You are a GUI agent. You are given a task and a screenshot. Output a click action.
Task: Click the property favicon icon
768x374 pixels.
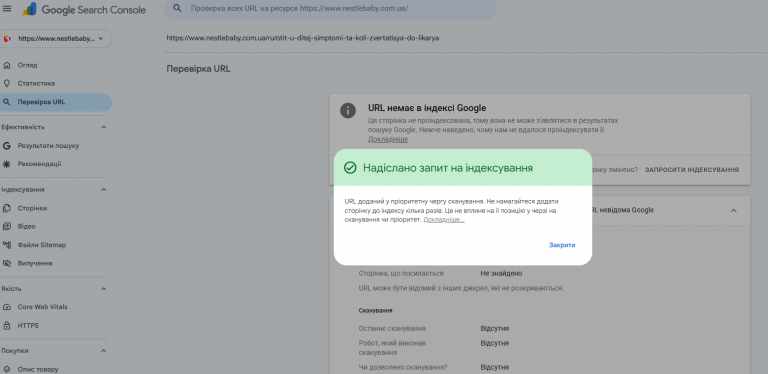(7, 39)
